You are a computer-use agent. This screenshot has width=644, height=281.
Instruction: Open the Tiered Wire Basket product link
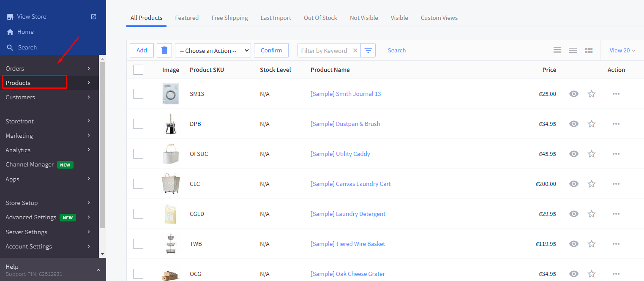[347, 244]
